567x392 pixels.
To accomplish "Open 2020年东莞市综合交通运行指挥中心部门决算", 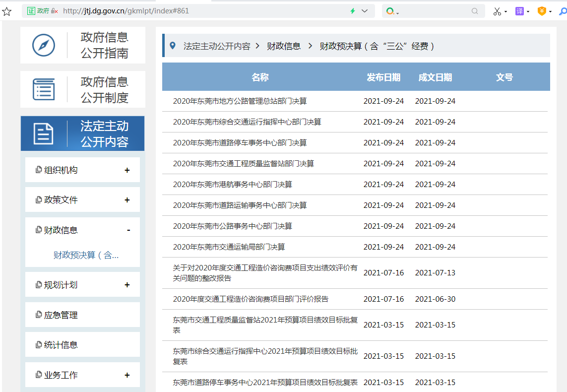I will [247, 122].
